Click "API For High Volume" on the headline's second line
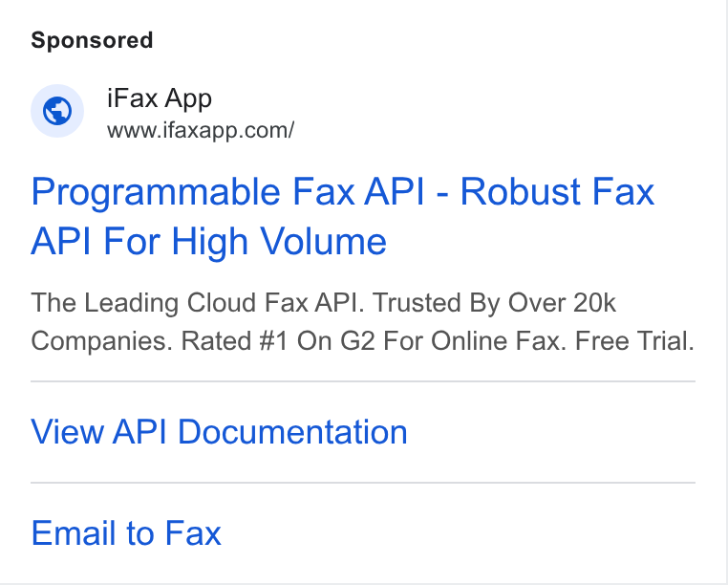Screen dimensions: 728x585 (x=208, y=242)
